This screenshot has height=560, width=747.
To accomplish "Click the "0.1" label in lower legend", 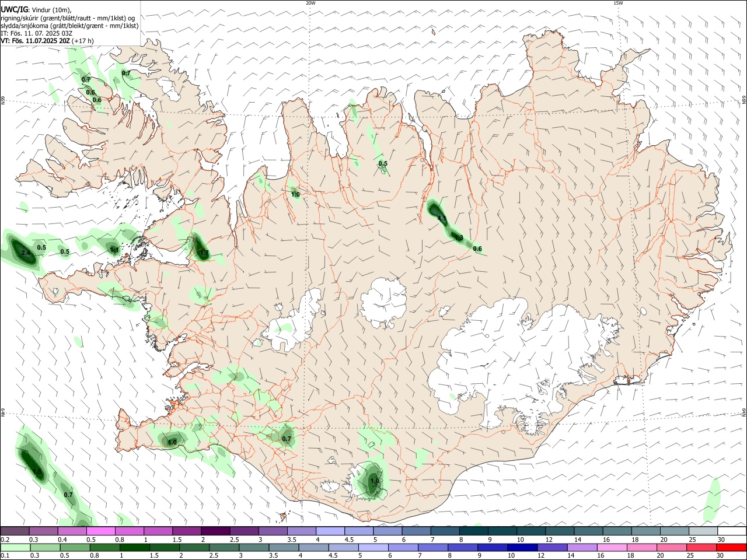I will (5, 556).
